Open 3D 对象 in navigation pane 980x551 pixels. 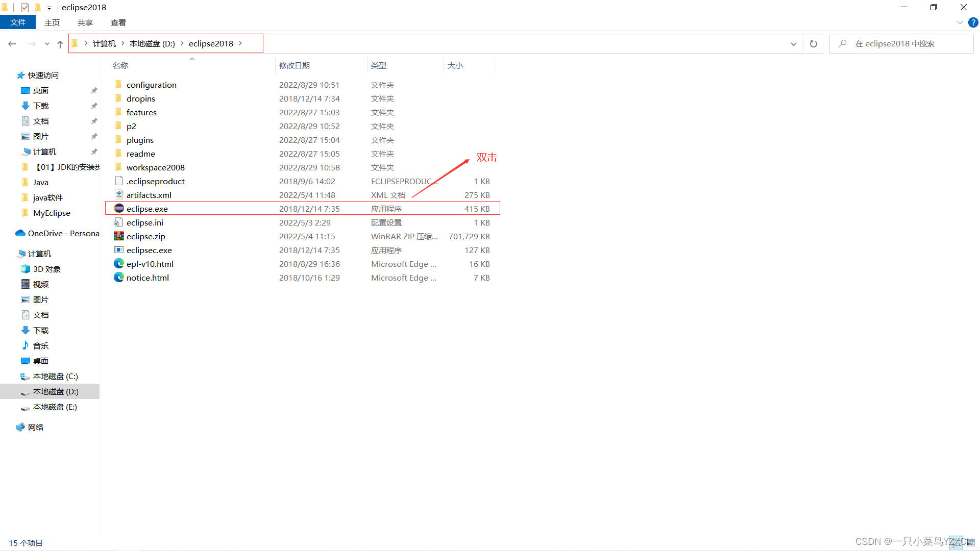pyautogui.click(x=46, y=269)
